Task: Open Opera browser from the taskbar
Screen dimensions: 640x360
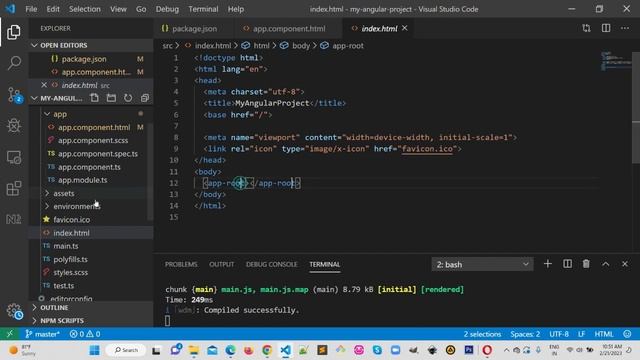Action: pos(487,350)
